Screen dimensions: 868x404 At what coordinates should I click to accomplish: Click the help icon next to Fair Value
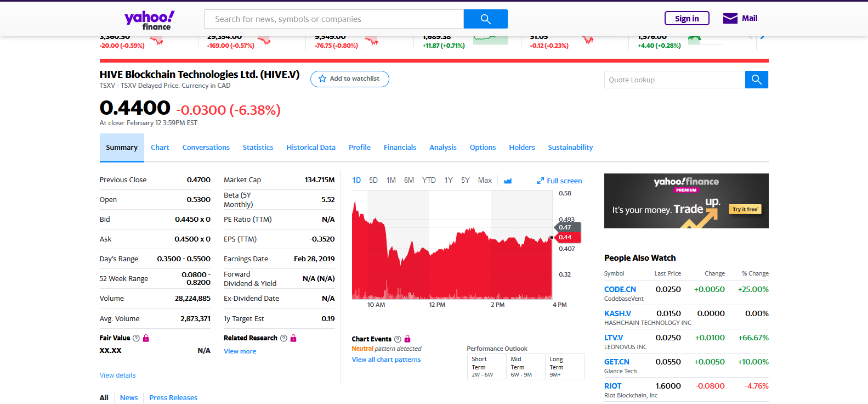136,338
